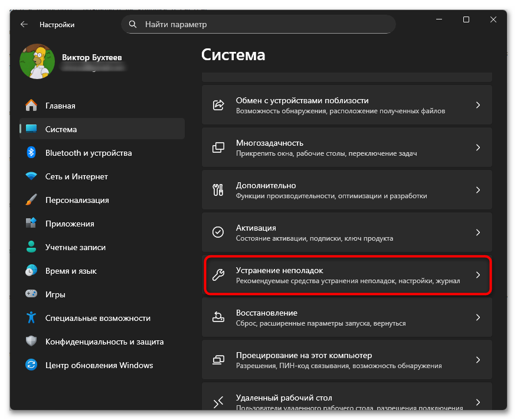The height and width of the screenshot is (420, 517).
Task: Go back using the arrow button
Action: point(24,24)
